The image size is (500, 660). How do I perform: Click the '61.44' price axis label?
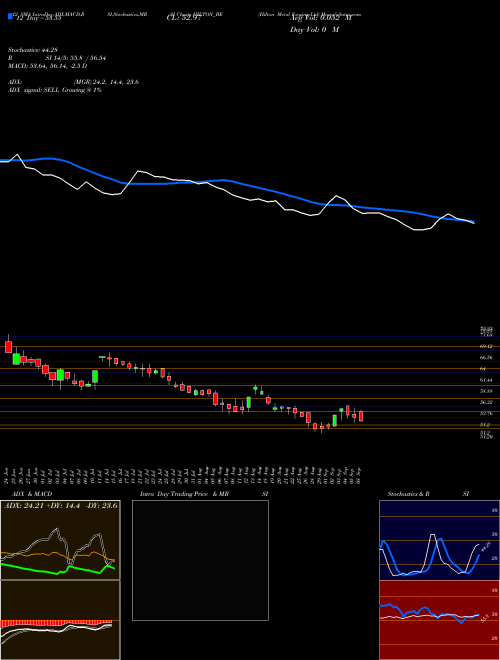click(x=485, y=380)
